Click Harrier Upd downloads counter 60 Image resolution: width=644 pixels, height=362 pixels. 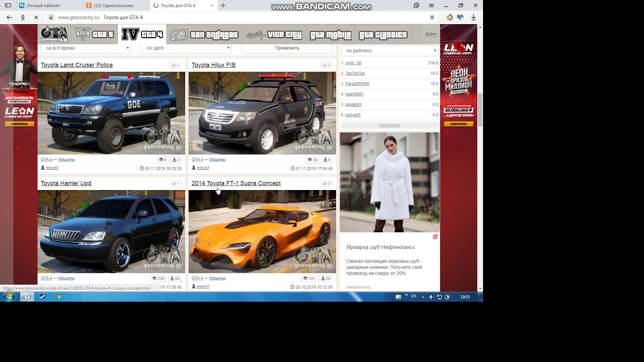tap(175, 279)
